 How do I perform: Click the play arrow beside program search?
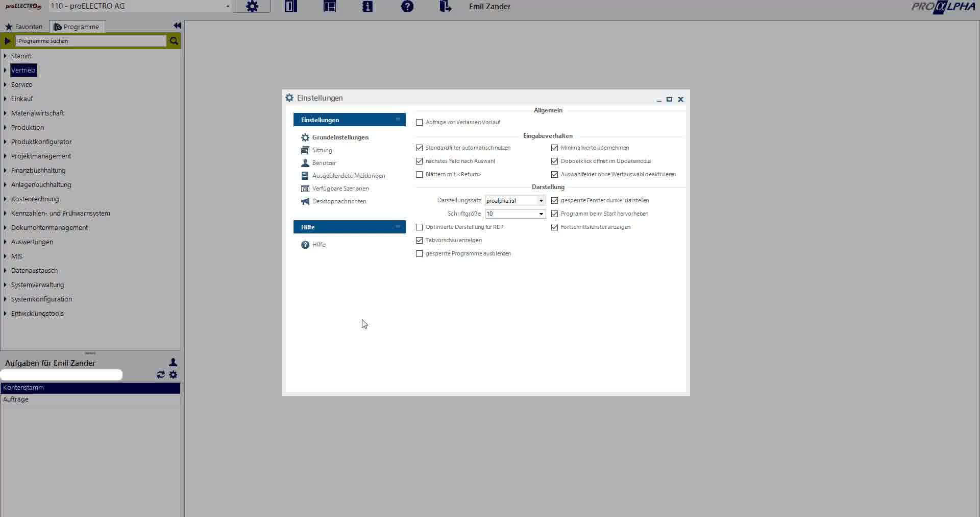pos(8,41)
